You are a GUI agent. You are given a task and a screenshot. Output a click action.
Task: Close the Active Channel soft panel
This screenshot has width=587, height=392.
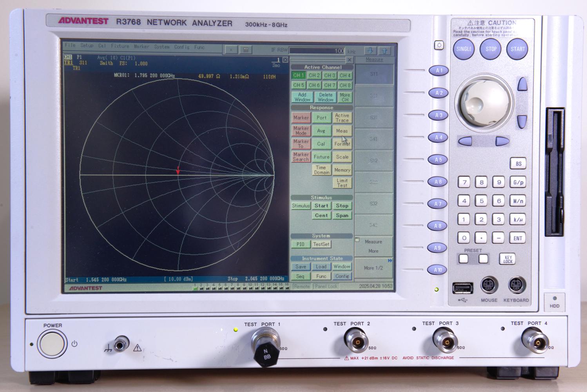pos(350,60)
